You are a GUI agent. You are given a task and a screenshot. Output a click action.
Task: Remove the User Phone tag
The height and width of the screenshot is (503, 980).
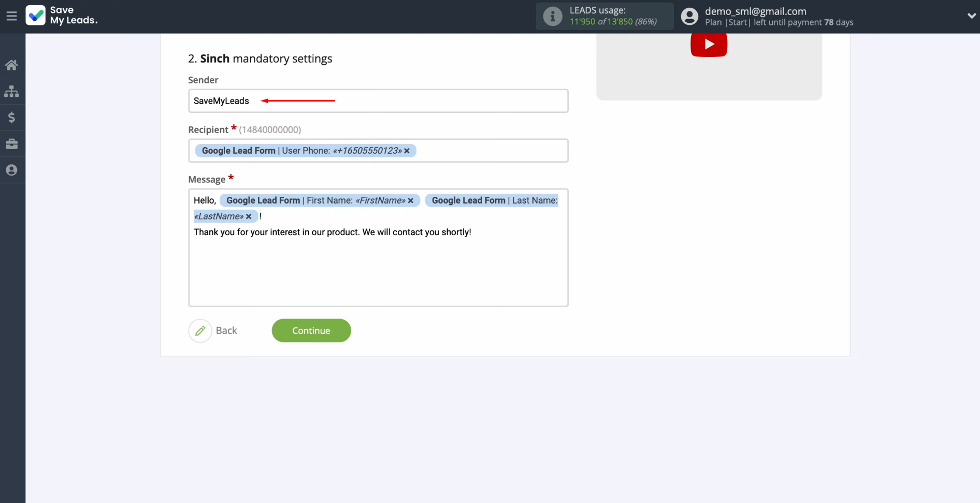(407, 151)
